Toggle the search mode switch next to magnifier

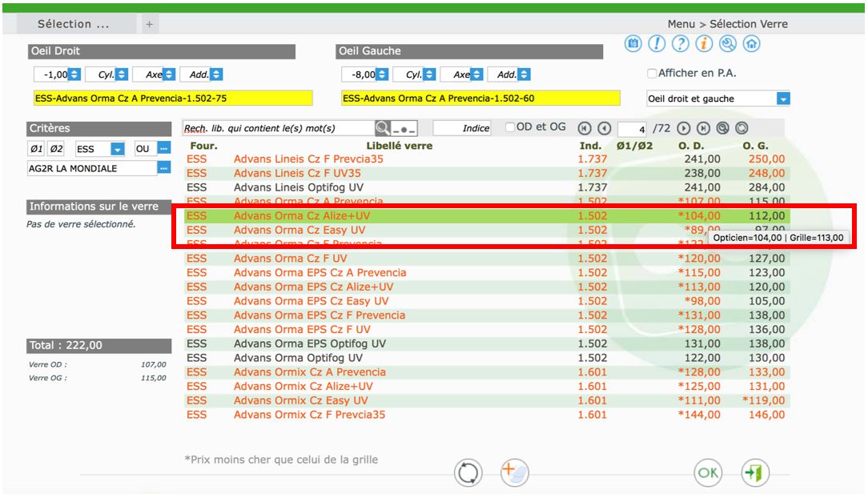click(404, 129)
